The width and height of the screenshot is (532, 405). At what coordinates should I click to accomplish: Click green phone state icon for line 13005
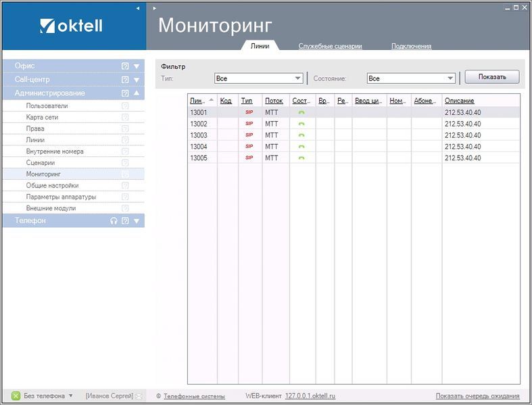(x=301, y=158)
